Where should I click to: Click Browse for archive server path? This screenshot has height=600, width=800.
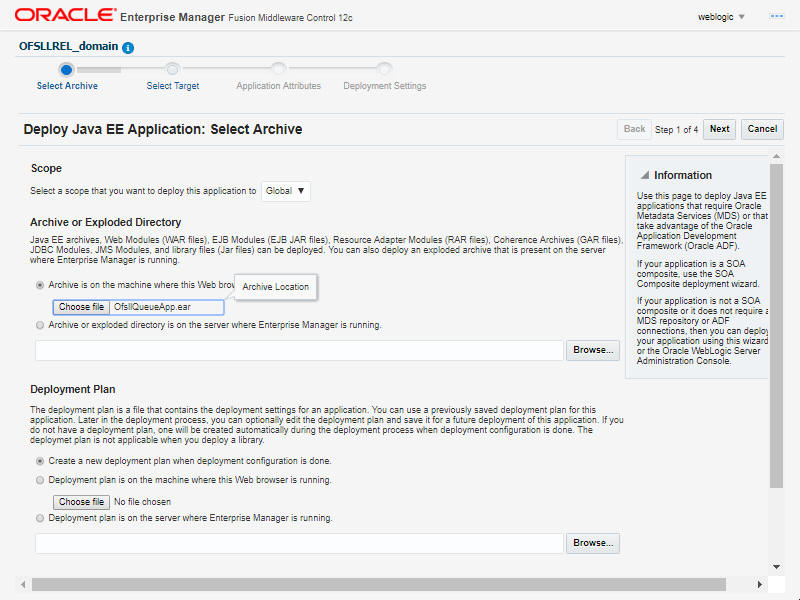593,350
